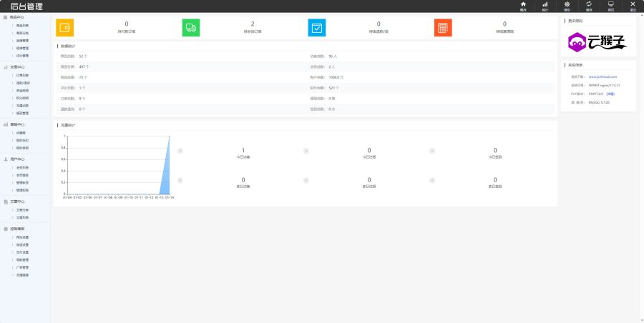This screenshot has width=644, height=323.
Task: Collapse the 文章中心 sidebar group
Action: [x=16, y=202]
